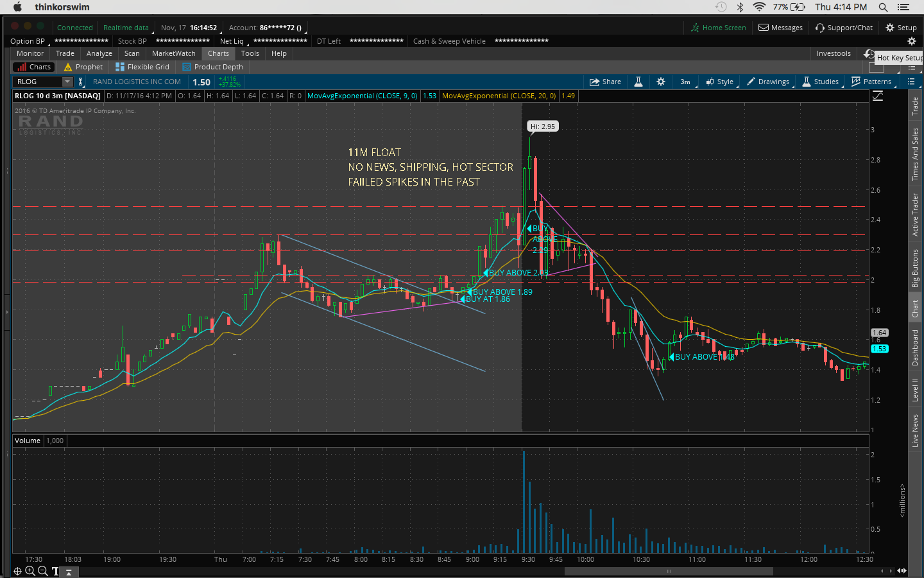924x578 pixels.
Task: Open the Help tab
Action: click(279, 53)
